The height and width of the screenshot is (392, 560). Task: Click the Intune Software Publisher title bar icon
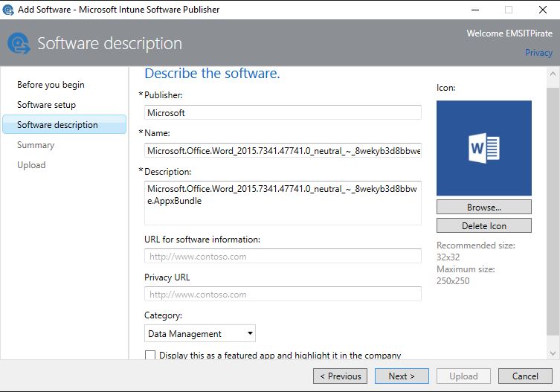[8, 10]
